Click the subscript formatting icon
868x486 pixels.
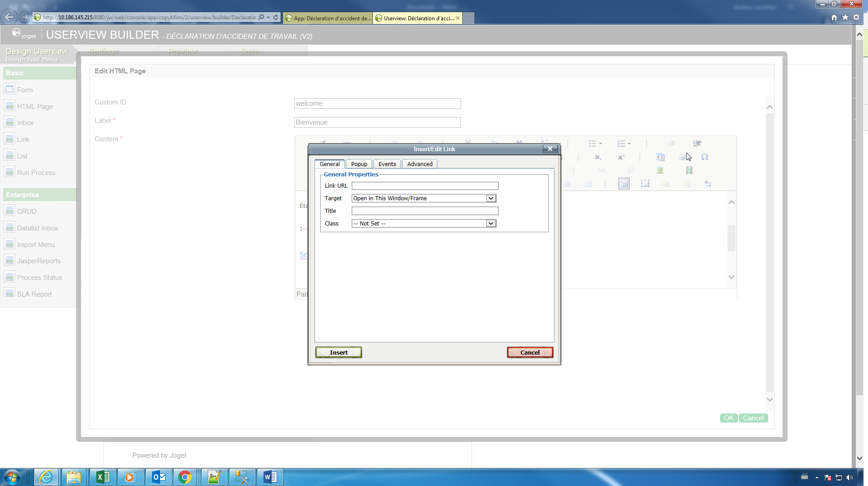[x=598, y=157]
